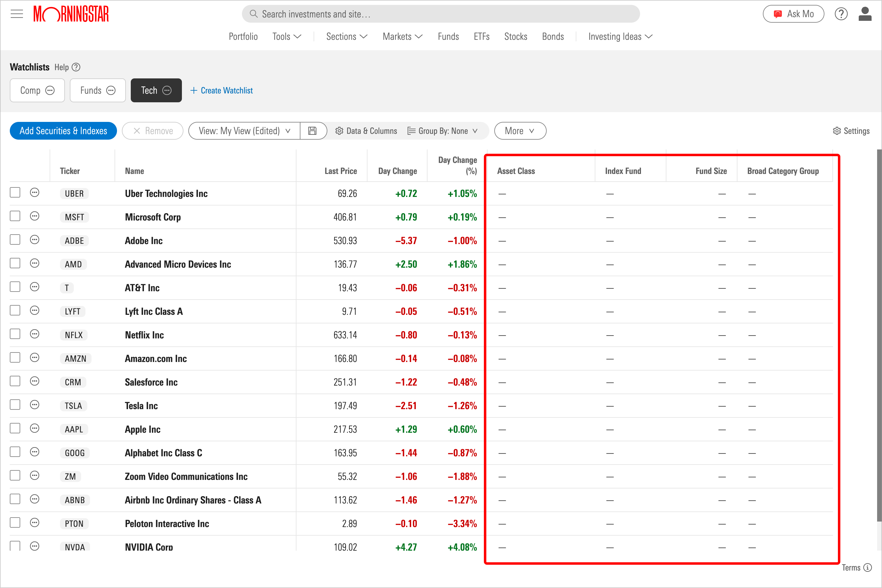Sort by Fund Size column header

click(711, 171)
